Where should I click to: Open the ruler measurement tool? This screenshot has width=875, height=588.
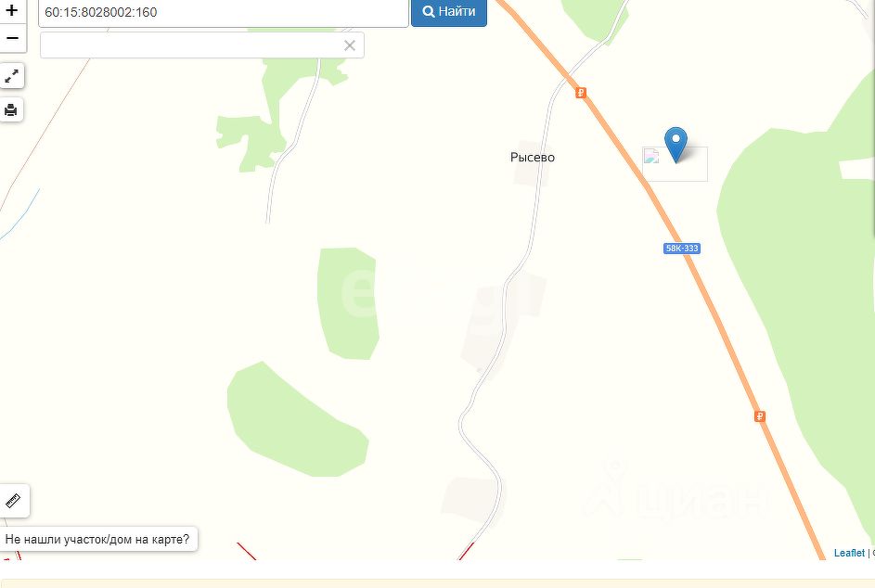(13, 501)
